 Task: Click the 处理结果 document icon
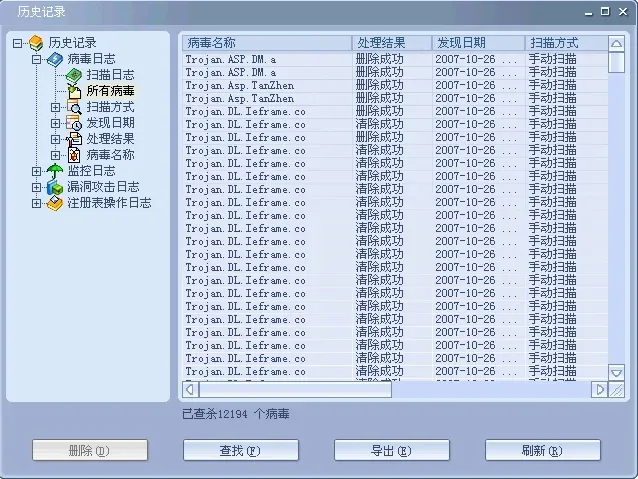point(74,139)
